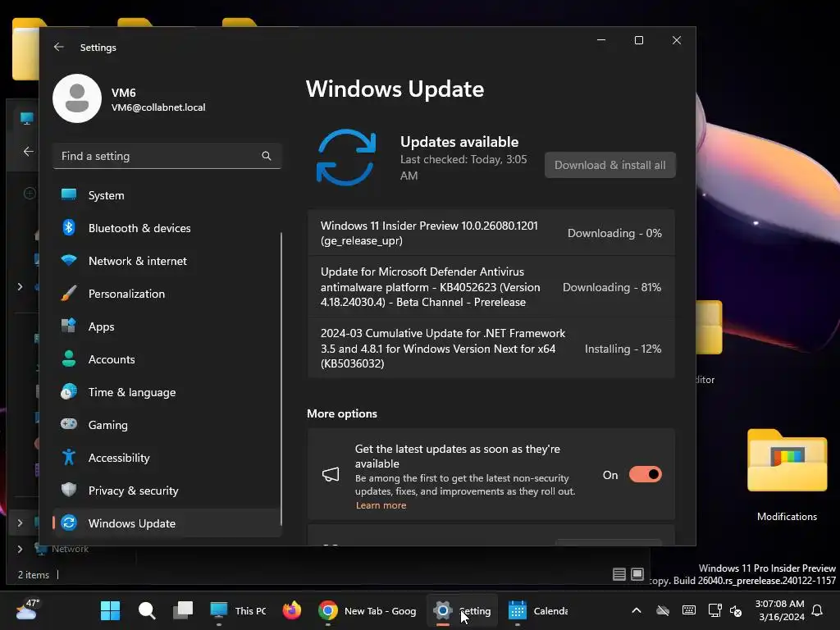Select Time & language clock icon
Screen dimensions: 840x630
(69, 392)
